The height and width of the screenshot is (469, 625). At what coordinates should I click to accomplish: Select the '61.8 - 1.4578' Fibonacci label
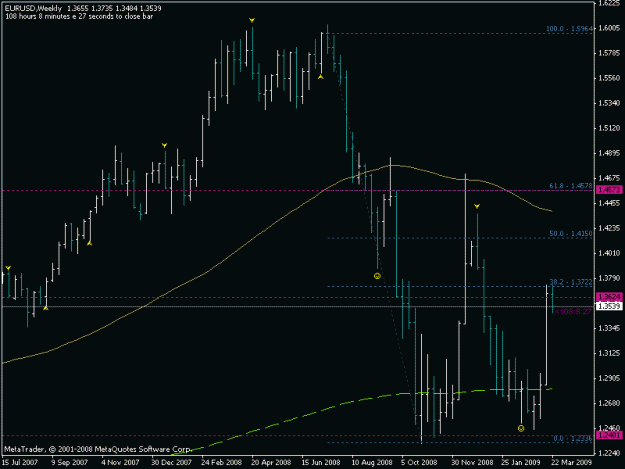coord(571,186)
